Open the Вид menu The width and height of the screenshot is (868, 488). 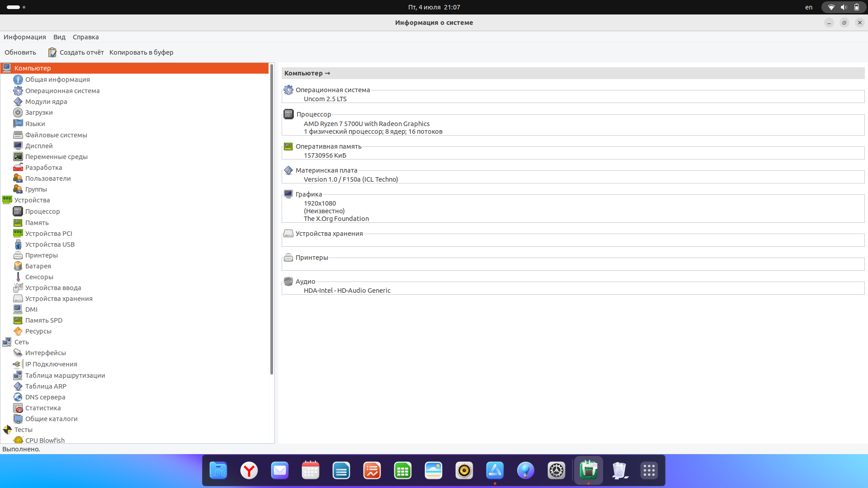click(59, 37)
